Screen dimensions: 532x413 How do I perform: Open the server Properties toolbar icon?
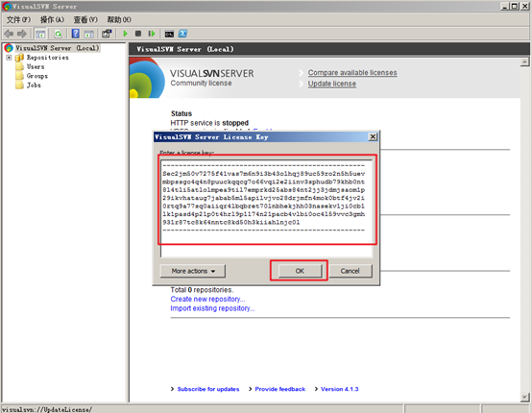coord(107,34)
